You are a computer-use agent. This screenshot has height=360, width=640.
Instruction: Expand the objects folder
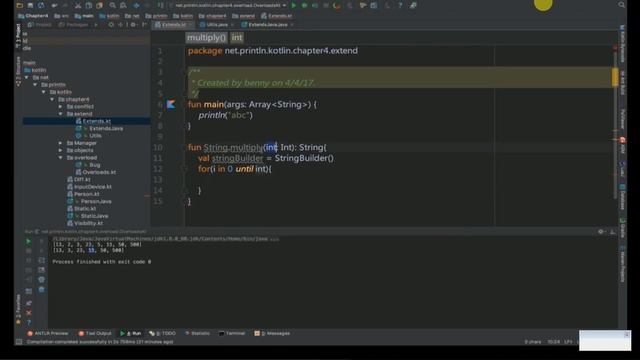point(60,150)
